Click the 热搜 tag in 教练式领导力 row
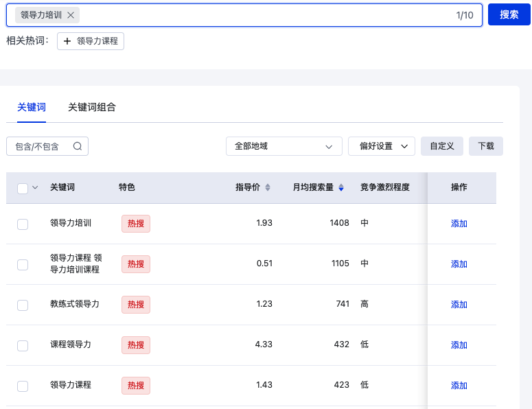532x409 pixels. click(136, 305)
